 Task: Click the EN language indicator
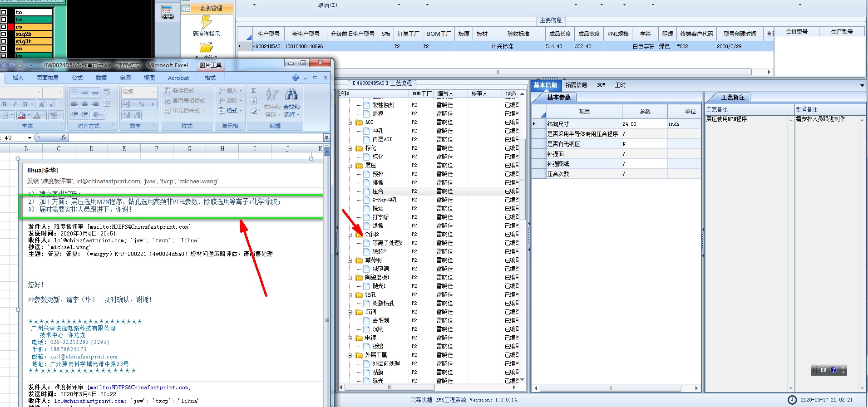point(823,370)
